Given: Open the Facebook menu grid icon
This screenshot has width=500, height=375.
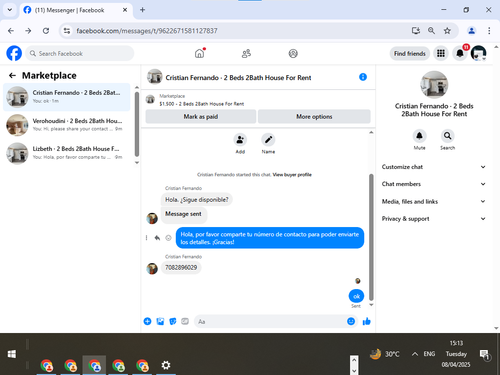Looking at the screenshot, I should [x=441, y=53].
